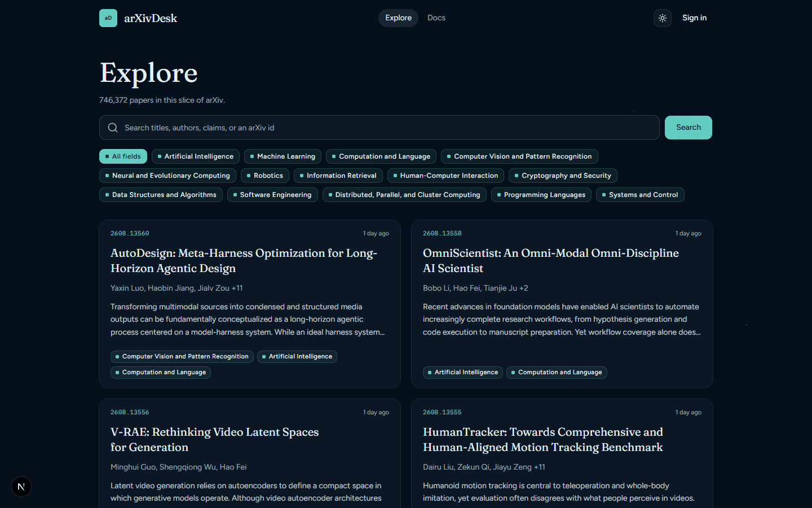Click the Search button
This screenshot has width=812, height=508.
tap(689, 128)
